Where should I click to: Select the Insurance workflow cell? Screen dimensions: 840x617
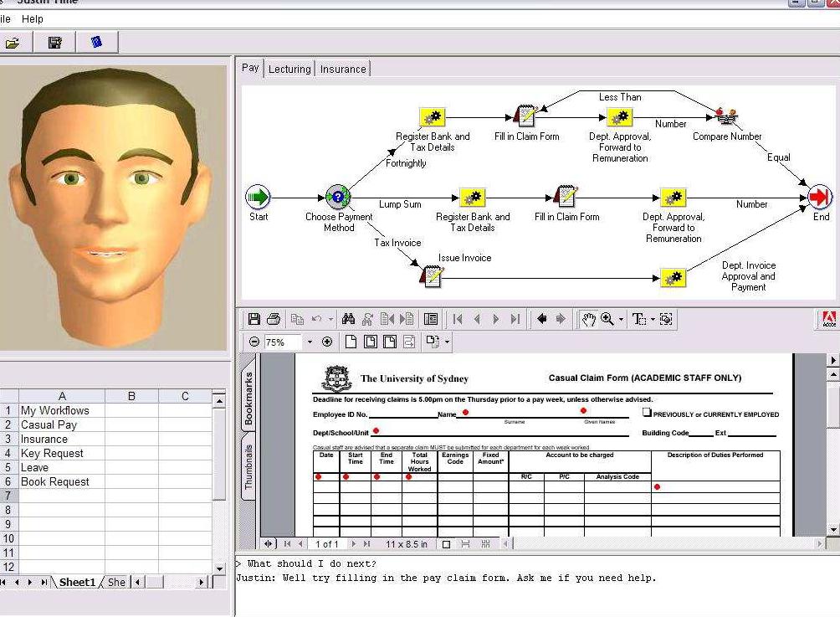(x=62, y=439)
